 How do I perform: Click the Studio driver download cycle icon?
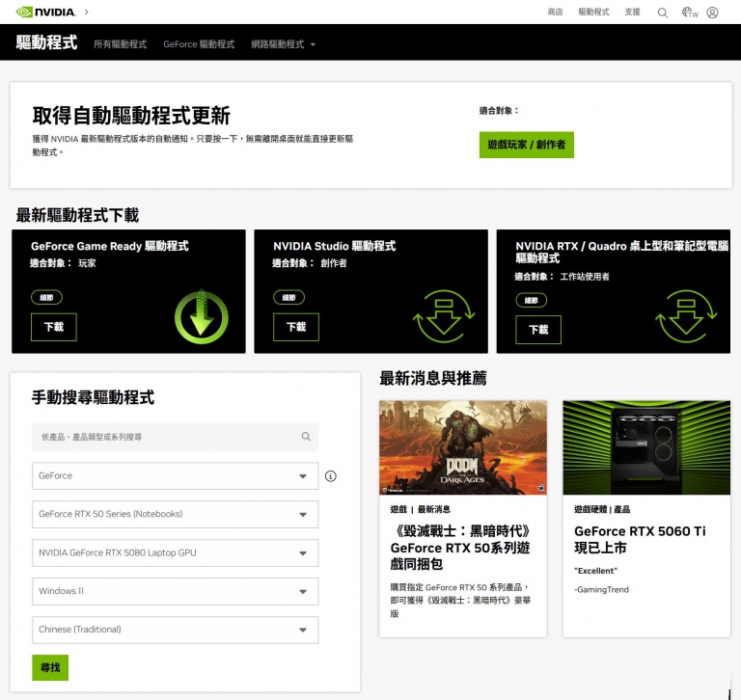[444, 316]
